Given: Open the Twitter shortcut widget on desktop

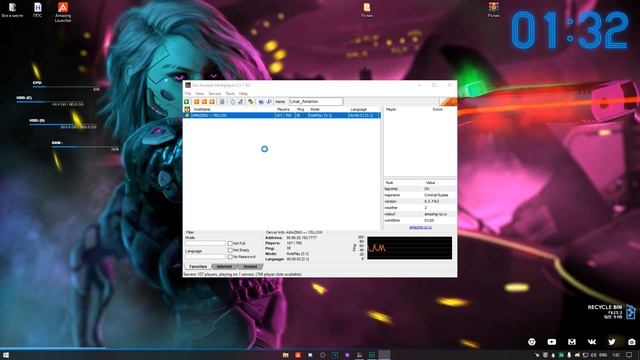Looking at the screenshot, I should point(611,342).
